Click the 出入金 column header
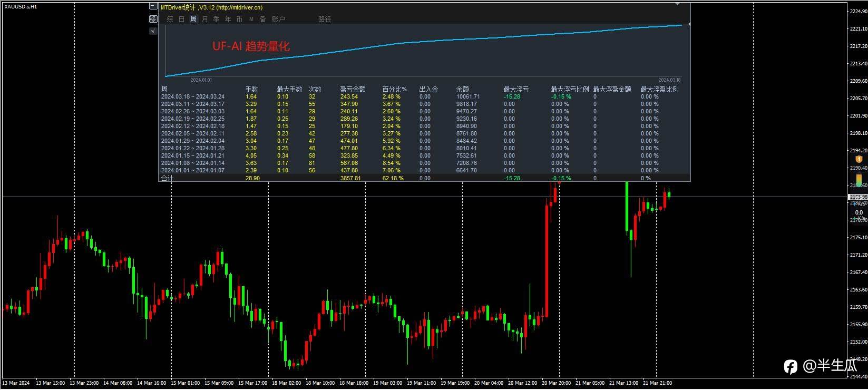868x390 pixels. pyautogui.click(x=428, y=89)
